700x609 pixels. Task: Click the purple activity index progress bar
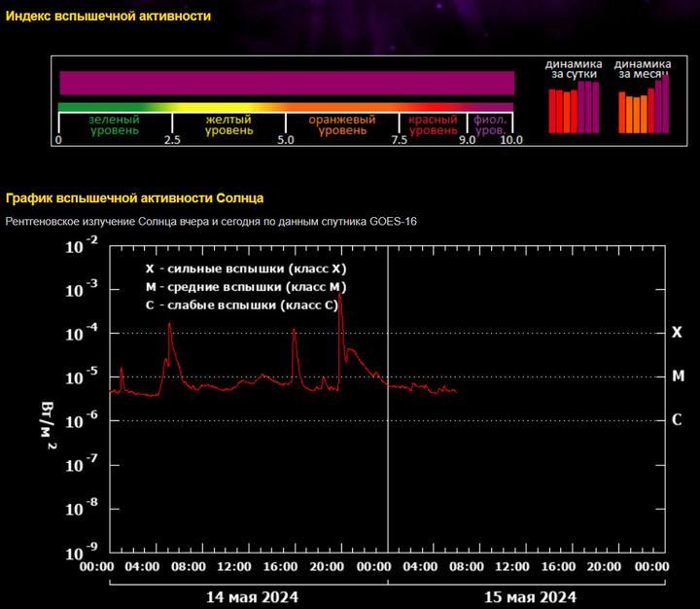pyautogui.click(x=286, y=83)
